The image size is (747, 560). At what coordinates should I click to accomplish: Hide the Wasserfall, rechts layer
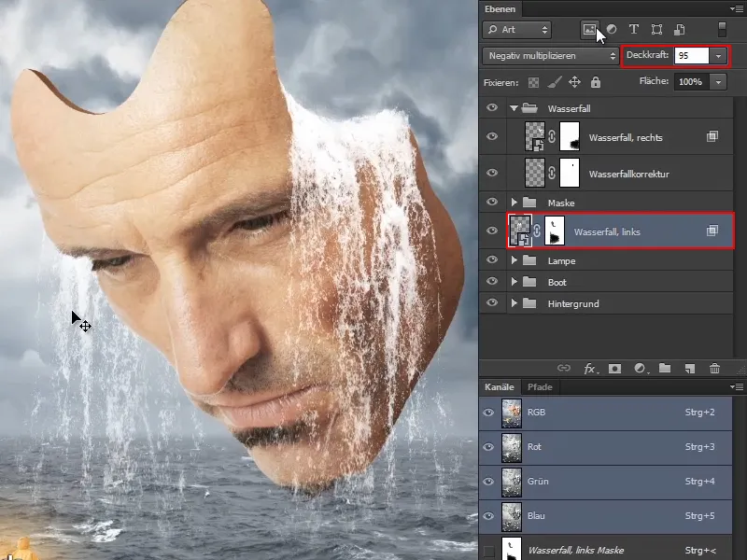tap(492, 136)
